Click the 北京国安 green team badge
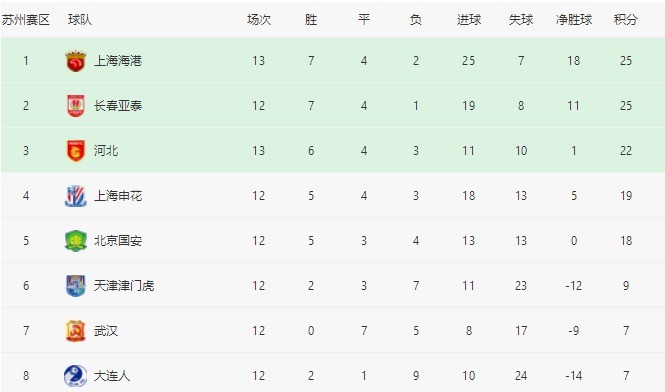Screen dimensions: 665x392 [x=76, y=241]
